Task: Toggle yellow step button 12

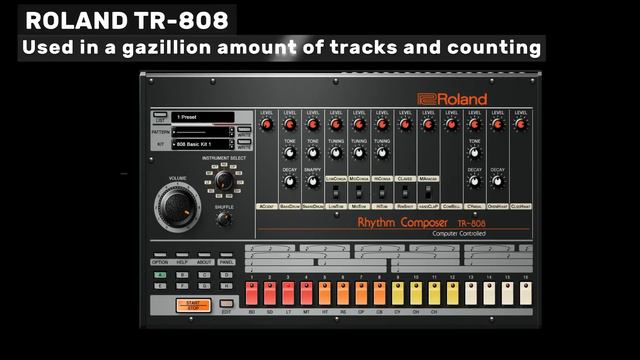Action: click(x=453, y=293)
